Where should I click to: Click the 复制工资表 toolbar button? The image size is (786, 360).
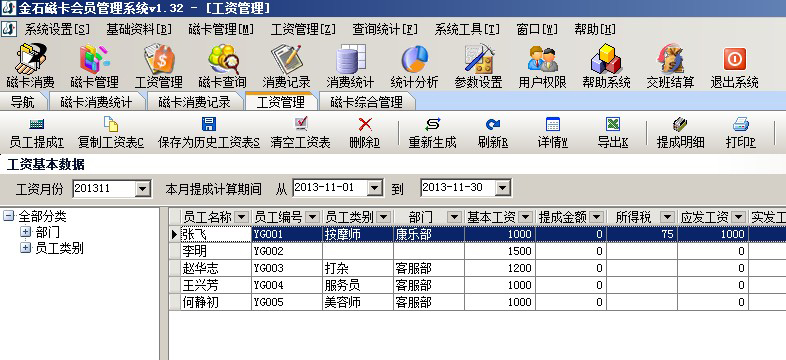(111, 133)
